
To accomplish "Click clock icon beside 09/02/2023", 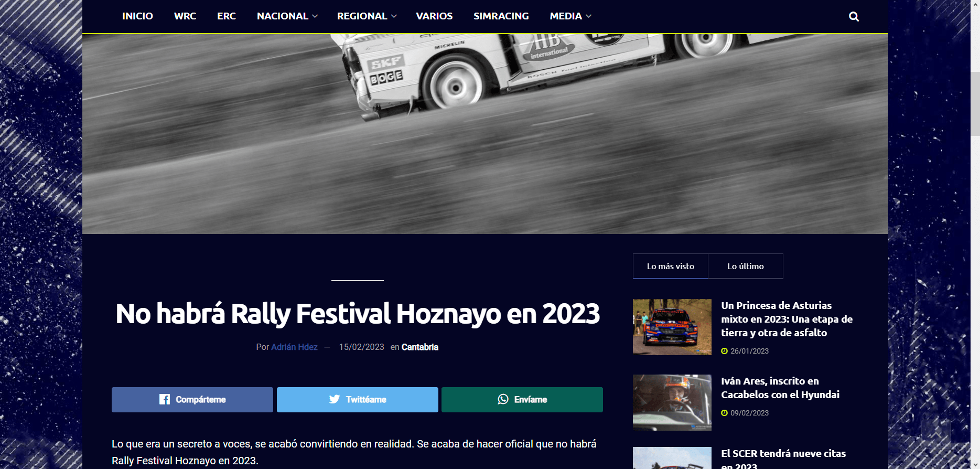I will (x=724, y=413).
